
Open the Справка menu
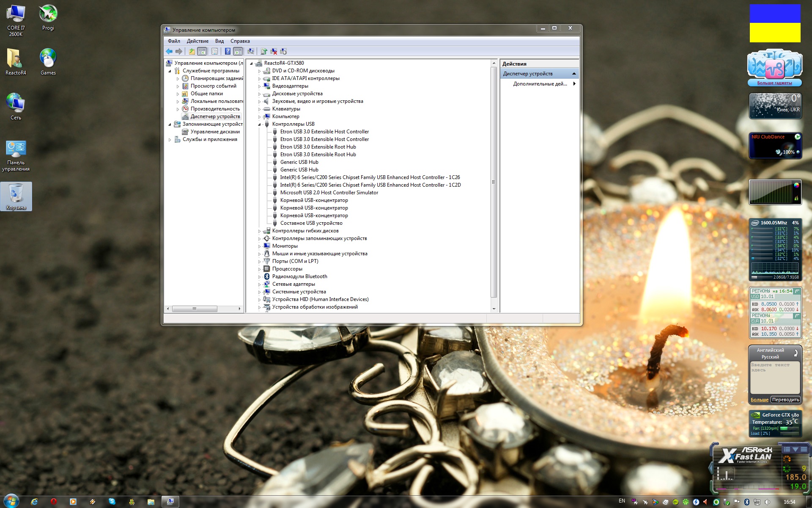tap(240, 41)
